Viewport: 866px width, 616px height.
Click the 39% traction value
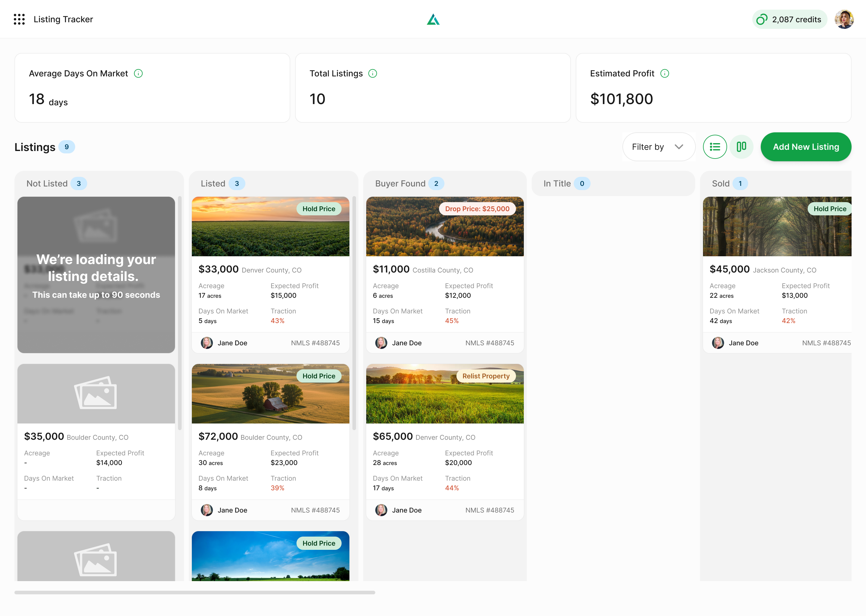click(x=277, y=488)
